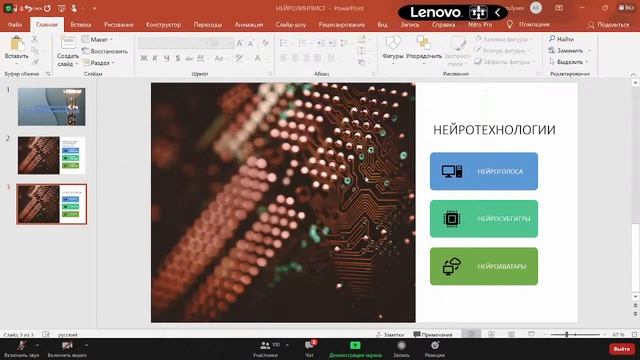Collapse the Lenovo overlay with the left chevron
This screenshot has height=360, width=640.
tap(498, 12)
